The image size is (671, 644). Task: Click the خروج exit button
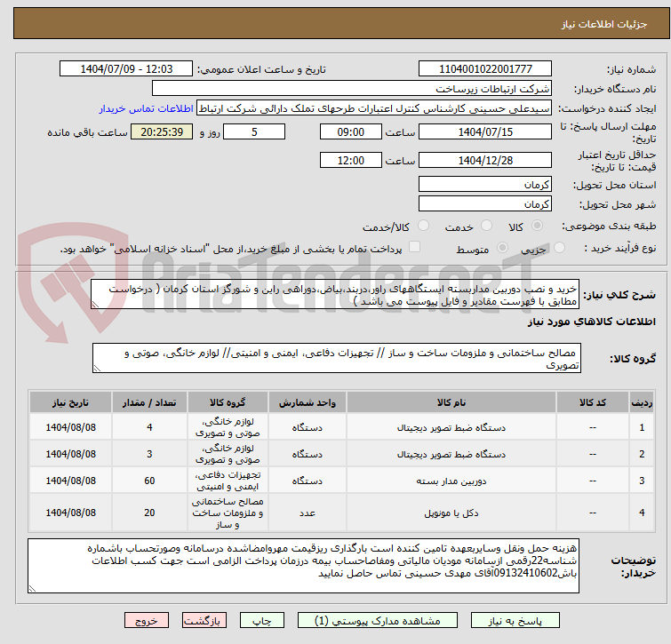(147, 621)
